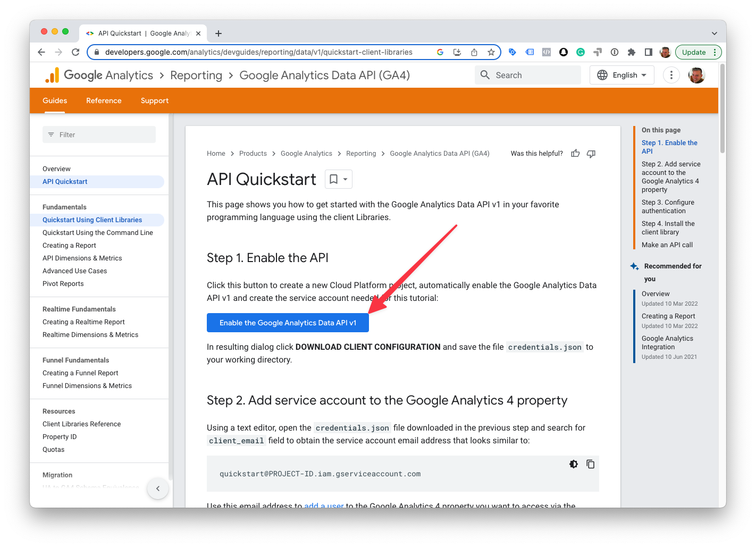This screenshot has height=547, width=756.
Task: Click the Update button in Chrome
Action: [694, 52]
